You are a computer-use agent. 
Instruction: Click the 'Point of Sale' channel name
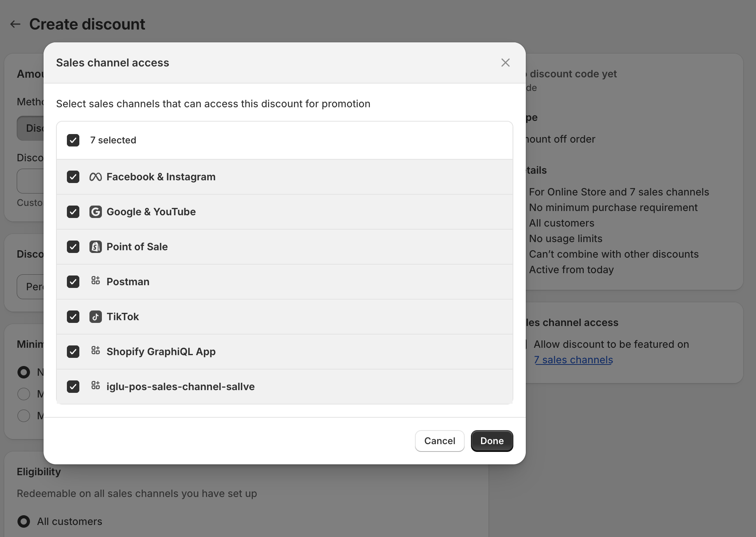pyautogui.click(x=137, y=247)
